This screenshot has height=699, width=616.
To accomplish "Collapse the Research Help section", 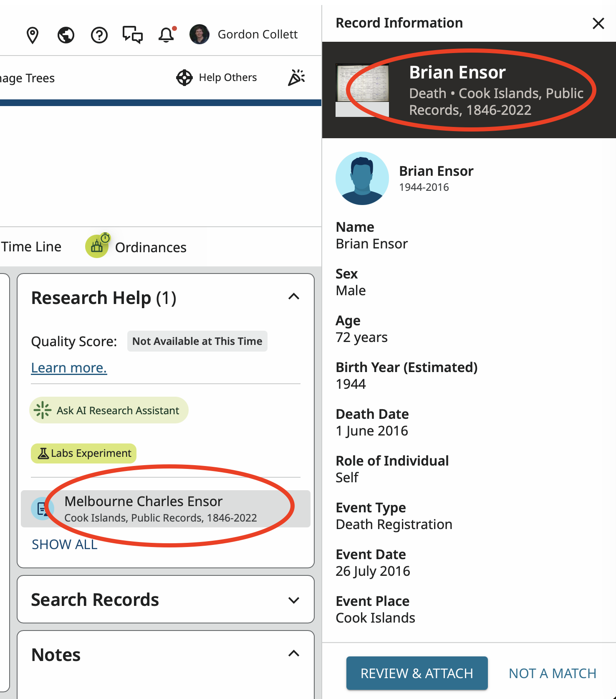I will point(294,297).
